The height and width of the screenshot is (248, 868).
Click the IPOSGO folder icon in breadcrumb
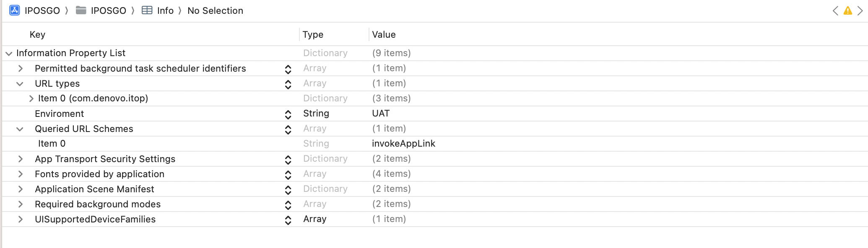click(81, 10)
